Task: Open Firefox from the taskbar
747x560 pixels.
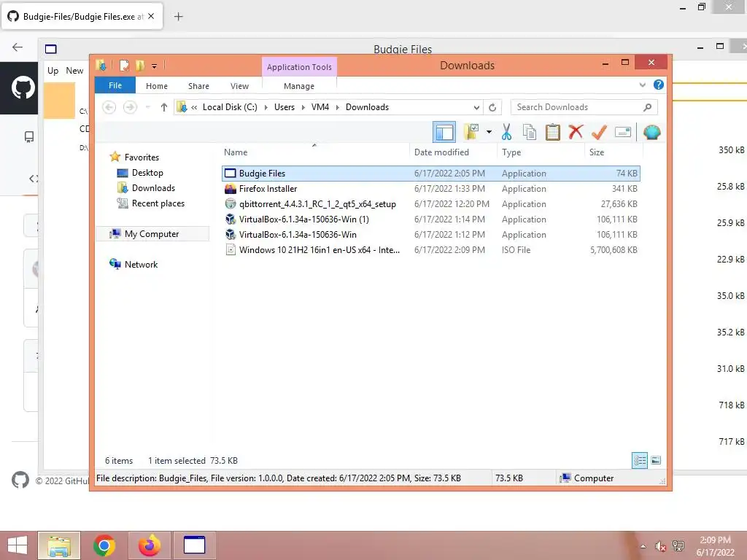Action: [149, 545]
